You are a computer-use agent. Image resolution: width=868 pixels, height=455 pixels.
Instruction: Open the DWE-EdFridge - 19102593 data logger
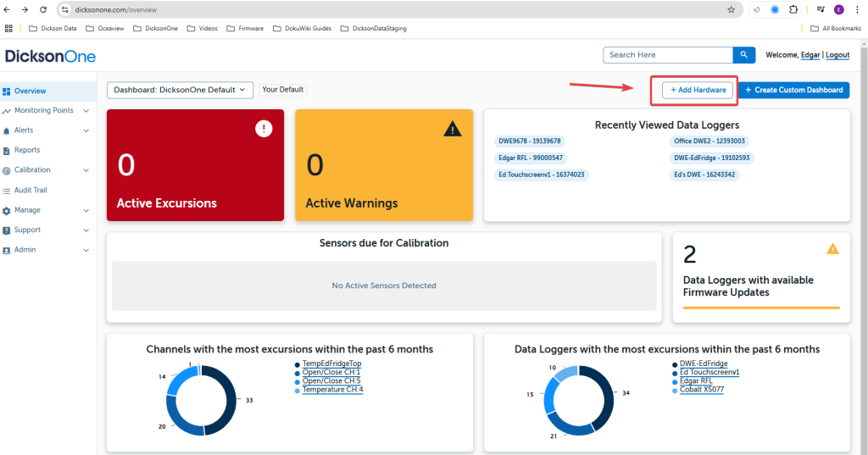[712, 158]
